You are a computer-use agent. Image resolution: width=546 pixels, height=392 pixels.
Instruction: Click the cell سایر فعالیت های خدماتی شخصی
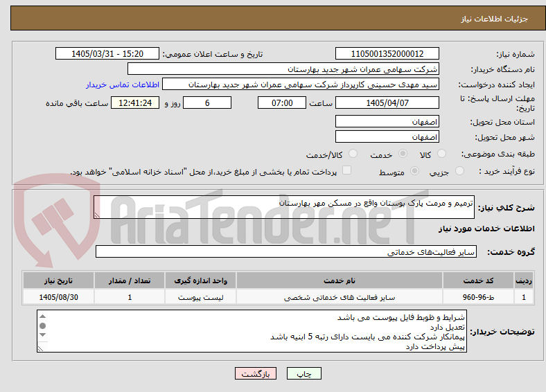click(x=339, y=297)
